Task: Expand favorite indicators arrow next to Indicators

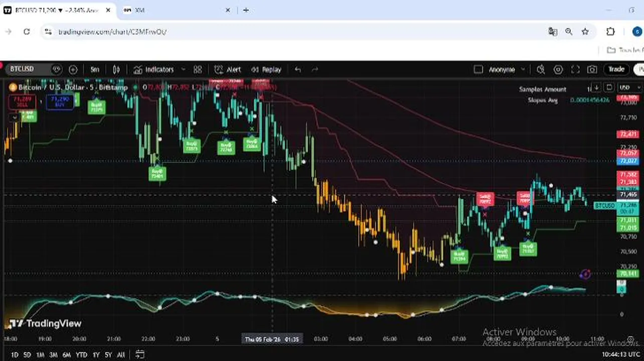Action: (x=183, y=70)
